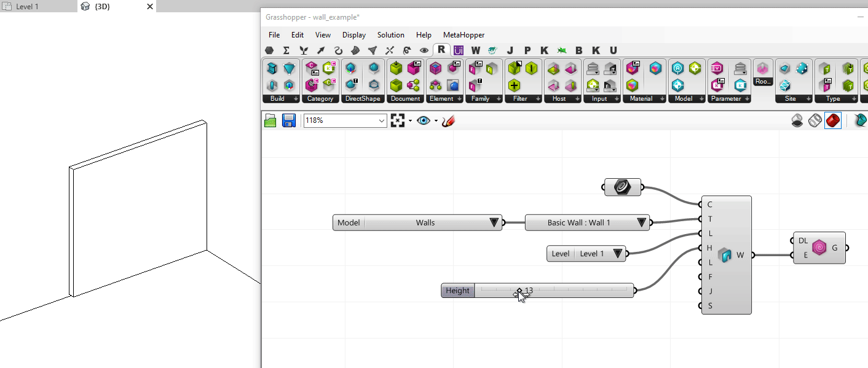Click the Element Geometry component icon
The image size is (868, 368).
coord(819,248)
